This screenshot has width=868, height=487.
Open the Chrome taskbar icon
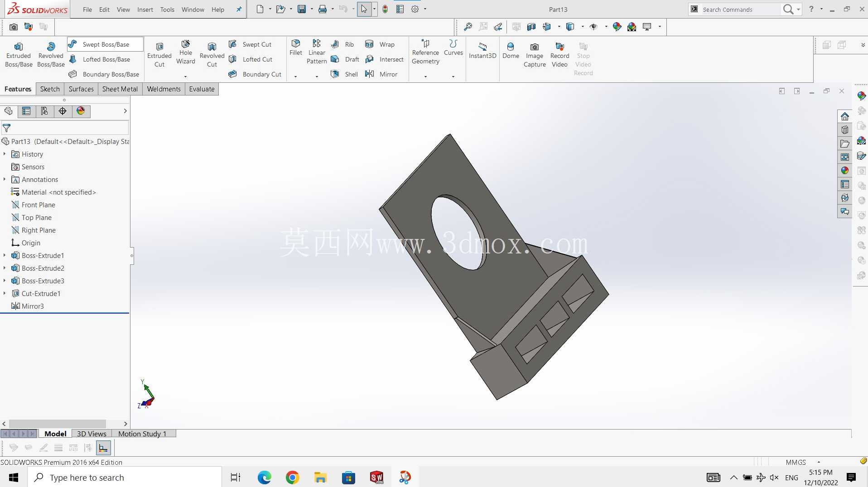point(293,477)
